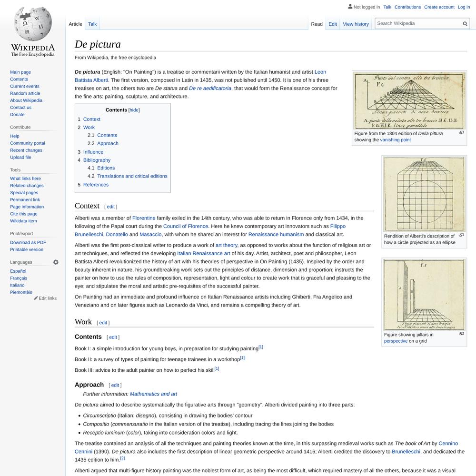The height and width of the screenshot is (476, 476).
Task: Open Leon Battista Alberti link
Action: 91,80
